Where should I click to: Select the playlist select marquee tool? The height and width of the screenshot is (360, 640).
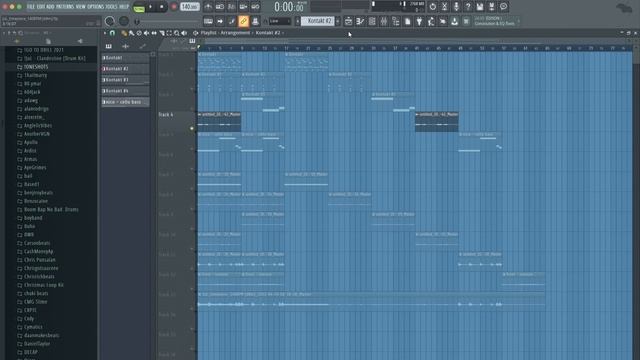(x=169, y=33)
